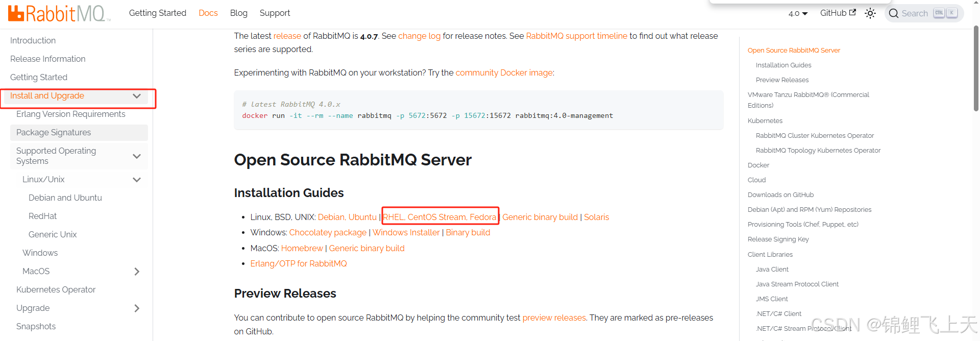Open the RHEL, CentOS Stream, Fedora link
The width and height of the screenshot is (980, 341).
click(439, 217)
